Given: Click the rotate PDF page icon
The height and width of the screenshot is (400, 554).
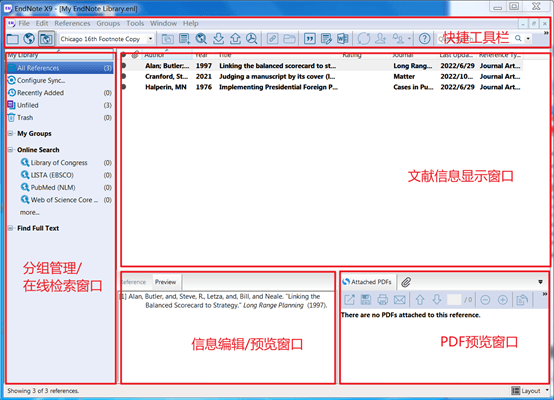Looking at the screenshot, I should [522, 300].
